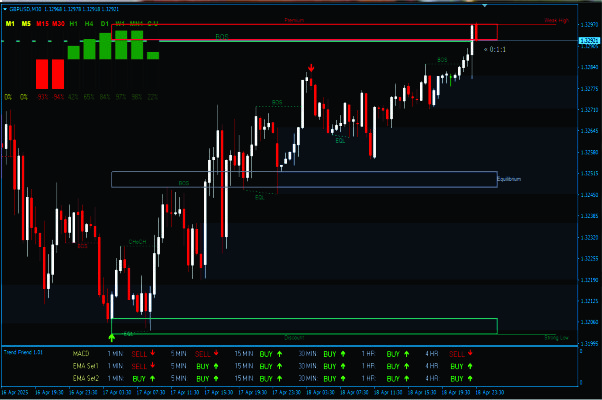Click the red M15 strength bar
Screen dimensions: 602x400
[42, 74]
